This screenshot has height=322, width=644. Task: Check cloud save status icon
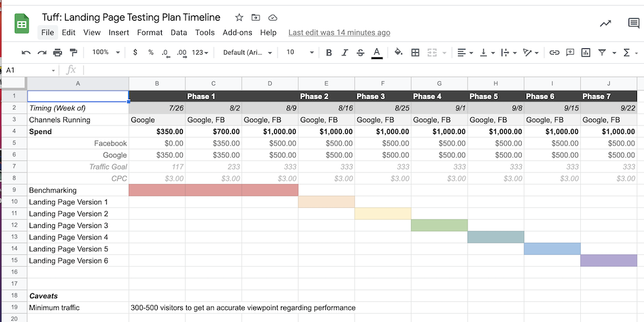tap(272, 17)
